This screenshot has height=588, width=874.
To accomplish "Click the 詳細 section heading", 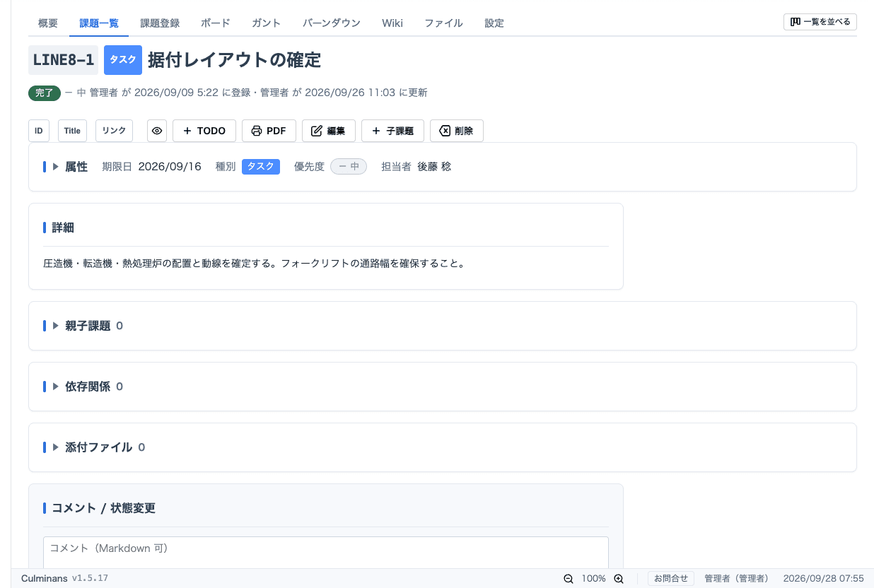I will 63,228.
